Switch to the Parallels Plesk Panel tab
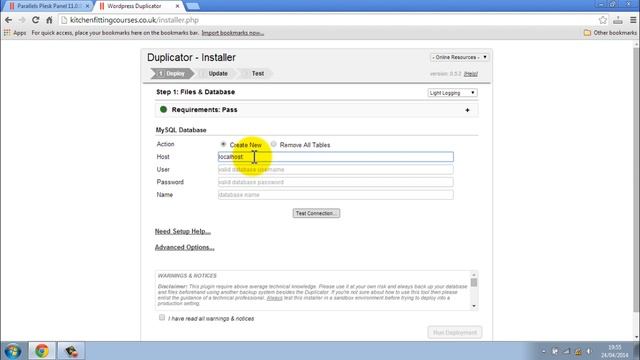The width and height of the screenshot is (640, 360). [x=49, y=6]
